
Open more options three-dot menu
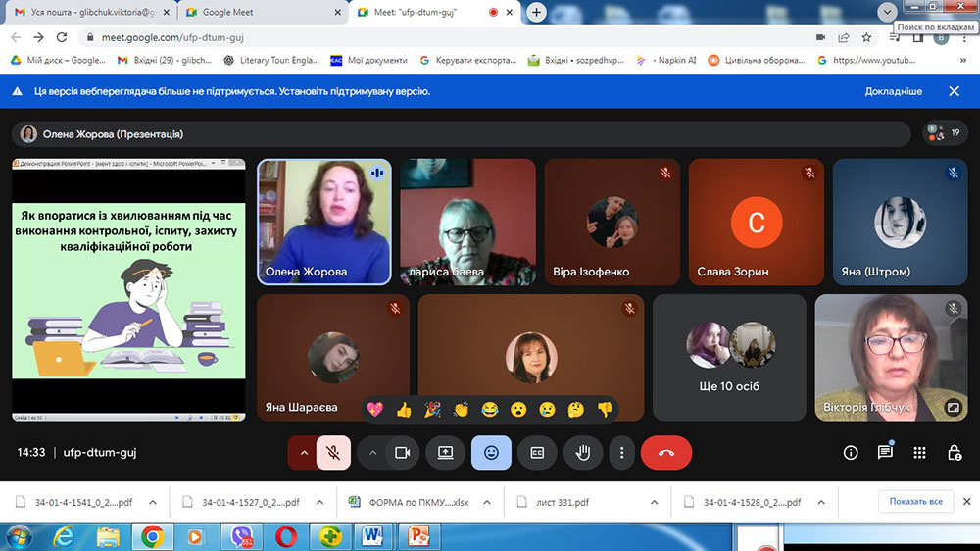622,453
